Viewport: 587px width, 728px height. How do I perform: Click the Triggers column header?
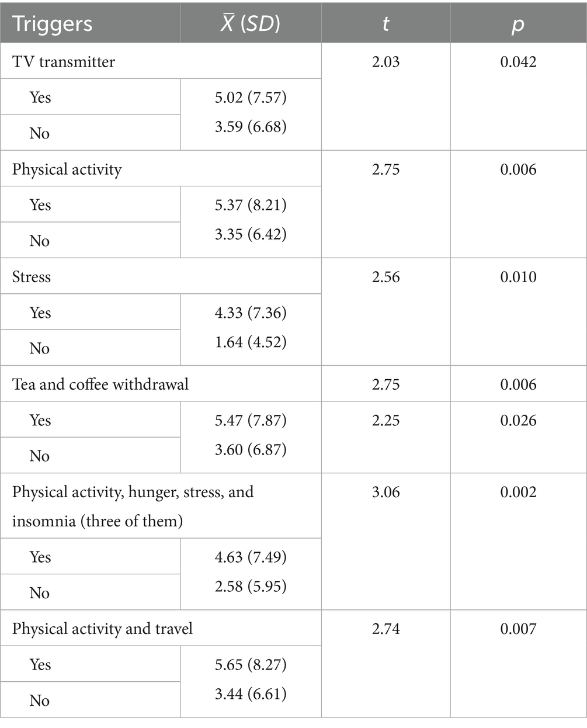[53, 24]
